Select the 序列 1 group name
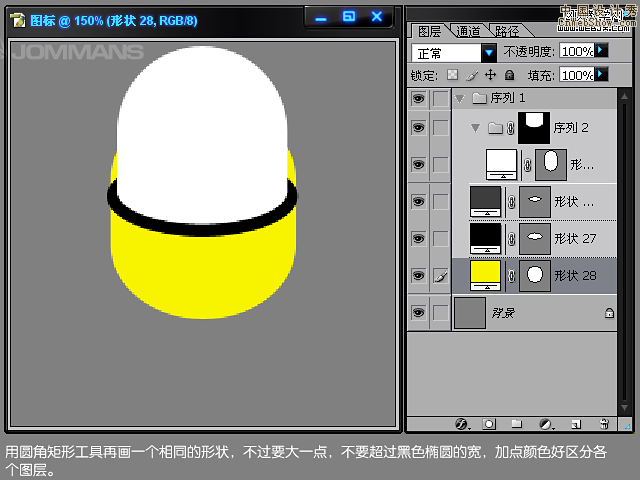640x480 pixels. click(507, 98)
